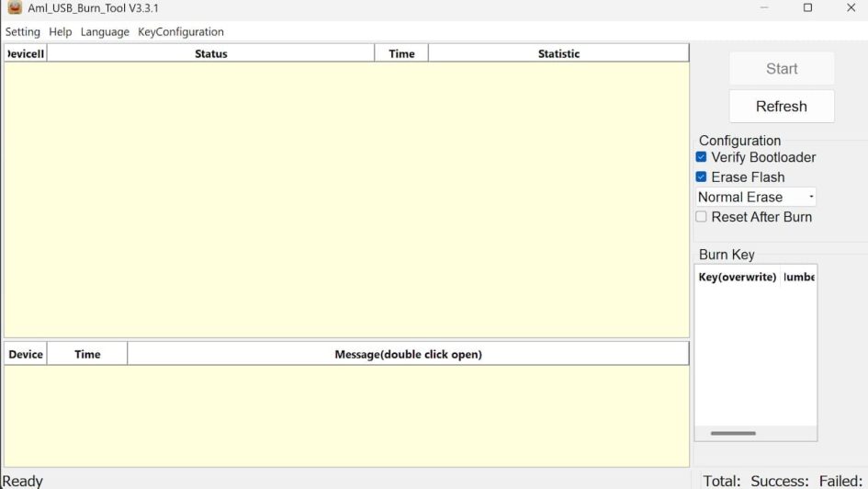
Task: Click the upper table's Time column header
Action: (401, 53)
